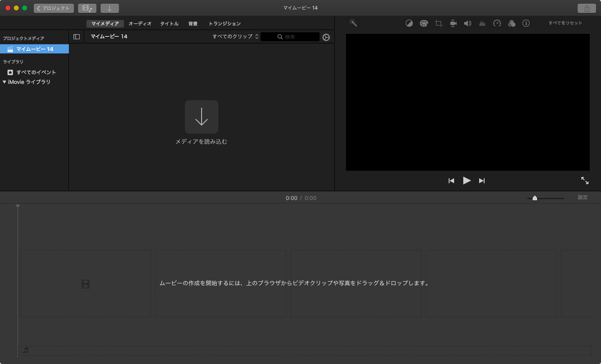Collapse the iMovie ライブラリ tree
The height and width of the screenshot is (364, 601).
4,82
